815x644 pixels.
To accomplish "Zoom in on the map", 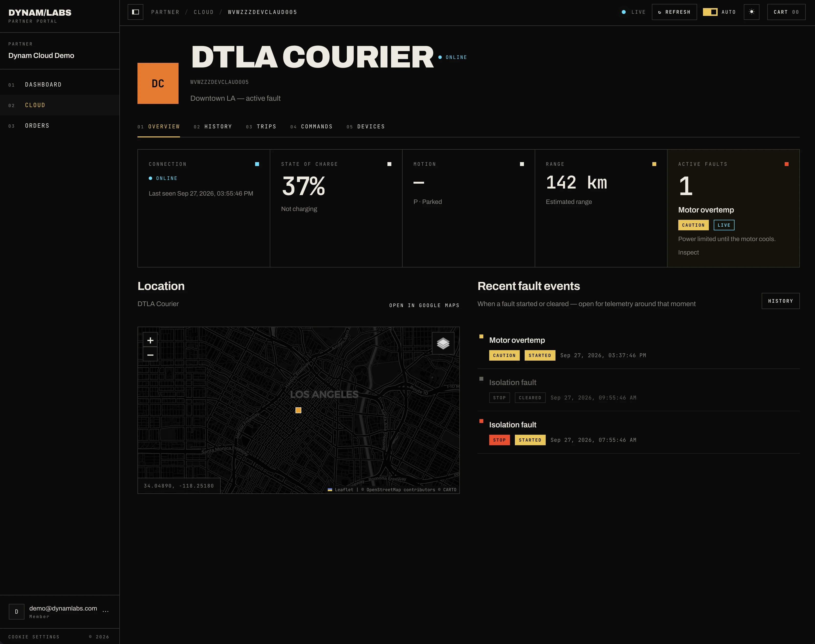I will click(150, 341).
